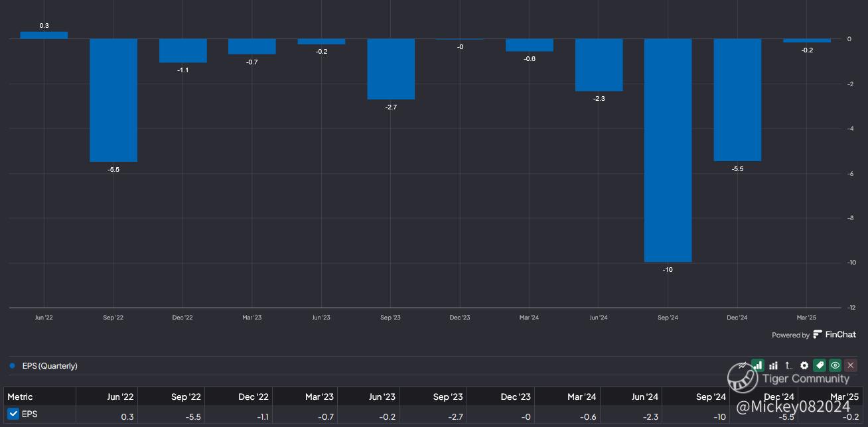Image resolution: width=868 pixels, height=427 pixels.
Task: Click the EPS (Quarterly) legend label
Action: [x=50, y=366]
